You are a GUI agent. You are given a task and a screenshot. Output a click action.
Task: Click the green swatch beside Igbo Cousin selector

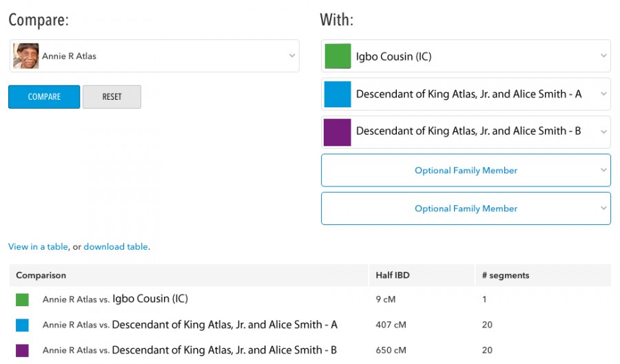click(x=338, y=56)
